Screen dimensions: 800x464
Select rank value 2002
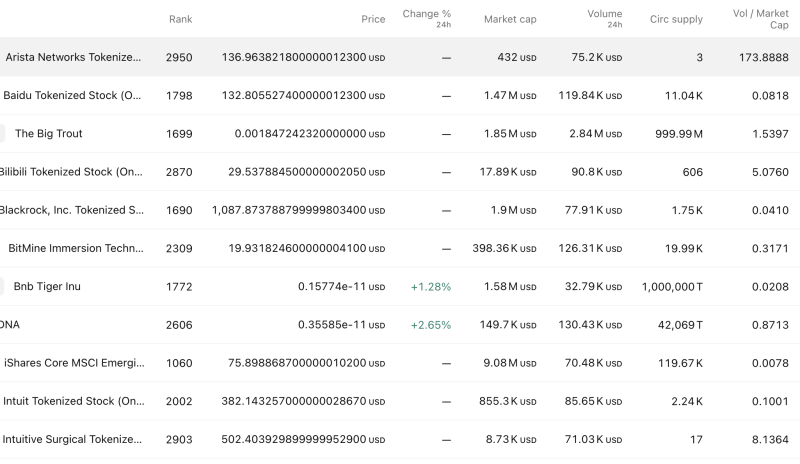179,401
